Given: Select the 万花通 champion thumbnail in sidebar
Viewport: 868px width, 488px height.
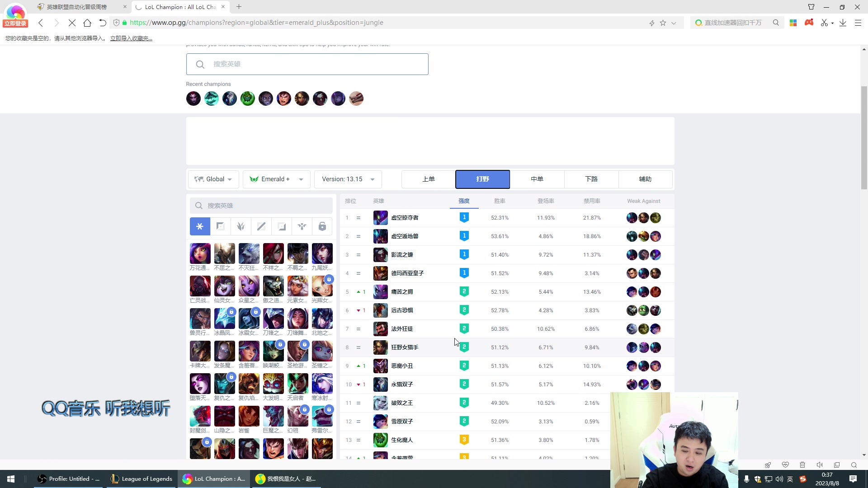Looking at the screenshot, I should click(200, 253).
